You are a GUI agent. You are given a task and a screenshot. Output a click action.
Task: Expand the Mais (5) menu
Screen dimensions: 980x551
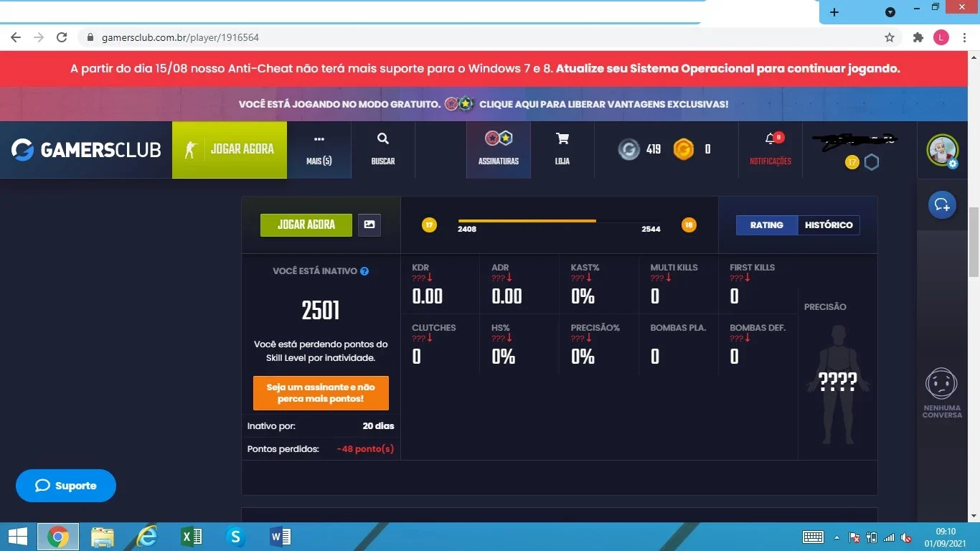click(x=319, y=149)
